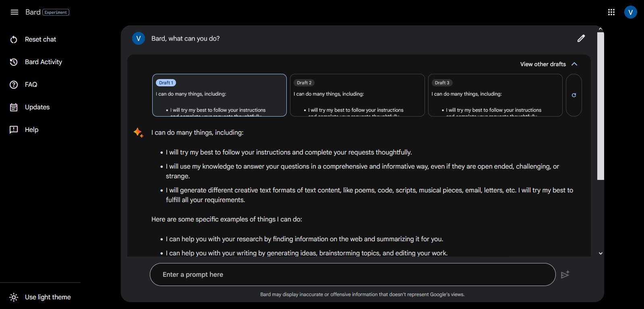Click the send prompt arrow icon

coord(565,274)
